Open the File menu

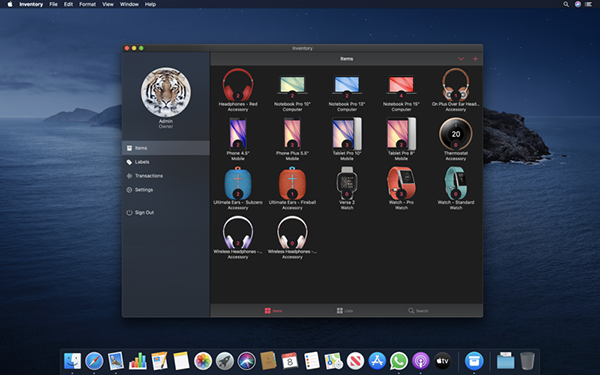[54, 4]
